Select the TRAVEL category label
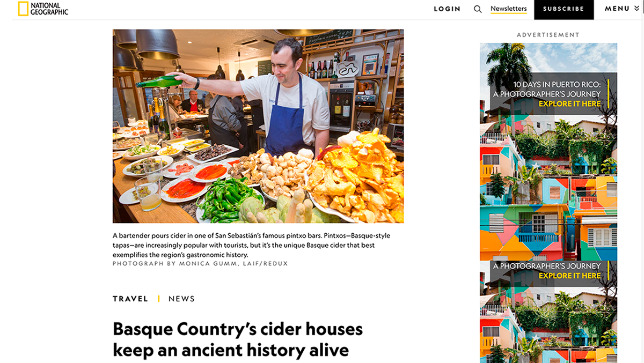This screenshot has height=363, width=644. pos(130,299)
